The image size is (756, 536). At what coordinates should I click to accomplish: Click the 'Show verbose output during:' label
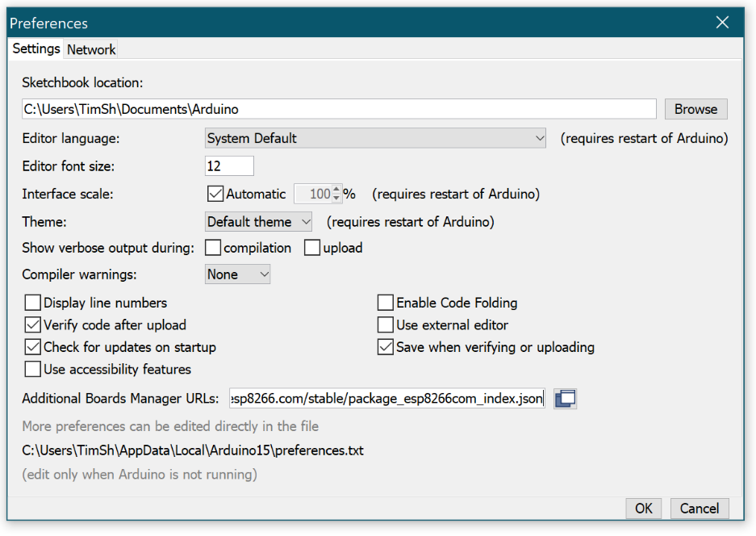108,249
